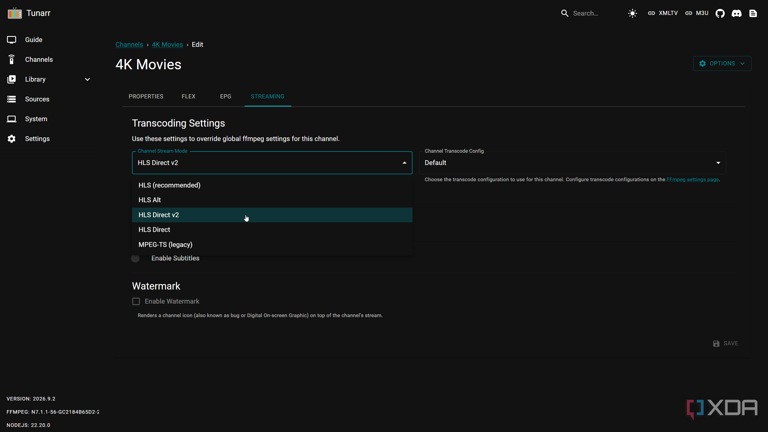This screenshot has height=432, width=768.
Task: Choose HLS Direct option
Action: coord(272,229)
